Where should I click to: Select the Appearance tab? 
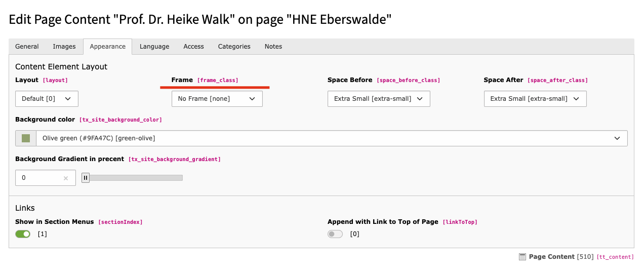click(x=107, y=47)
